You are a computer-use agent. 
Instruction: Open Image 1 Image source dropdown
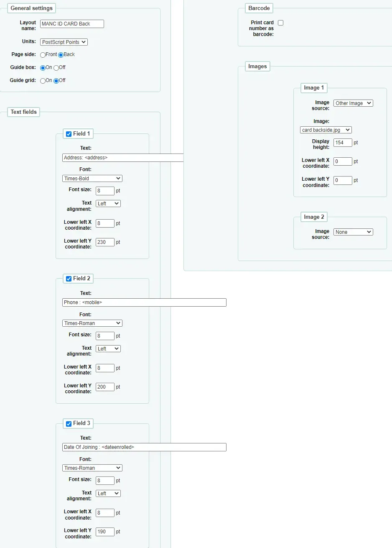pos(353,103)
